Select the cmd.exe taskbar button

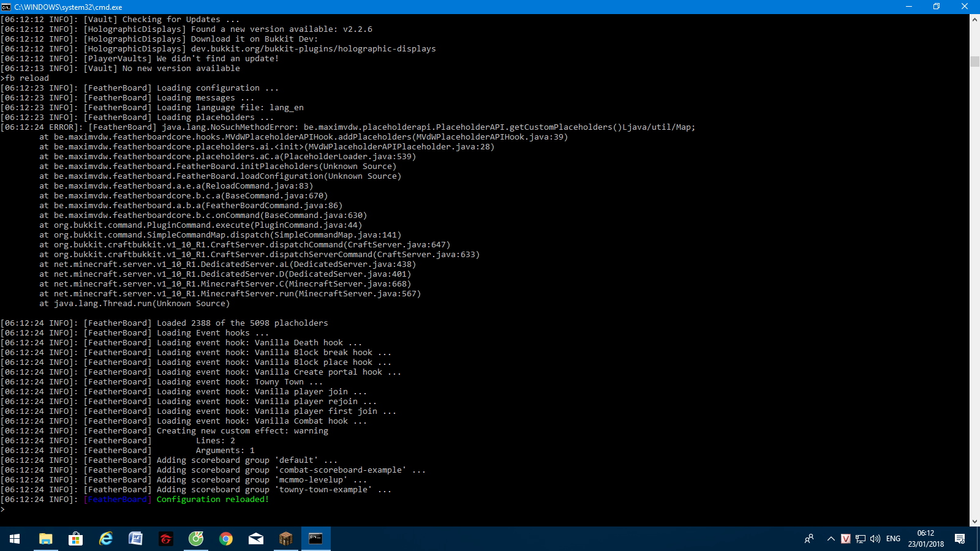(316, 539)
